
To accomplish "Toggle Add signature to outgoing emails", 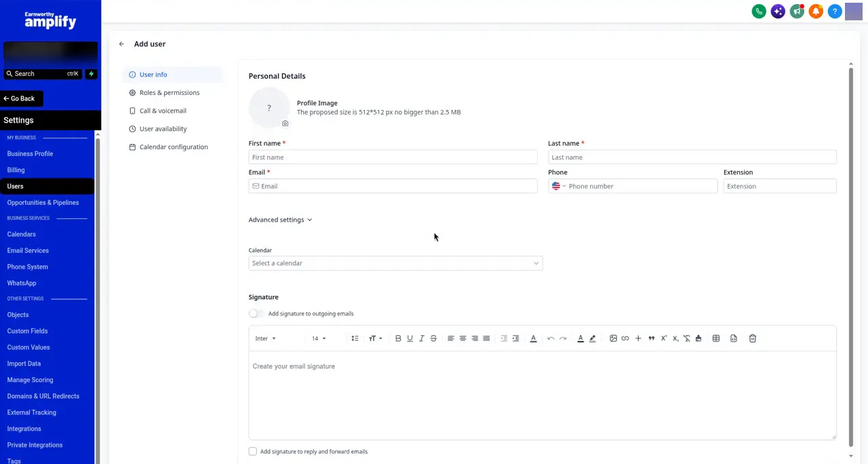I will 256,313.
